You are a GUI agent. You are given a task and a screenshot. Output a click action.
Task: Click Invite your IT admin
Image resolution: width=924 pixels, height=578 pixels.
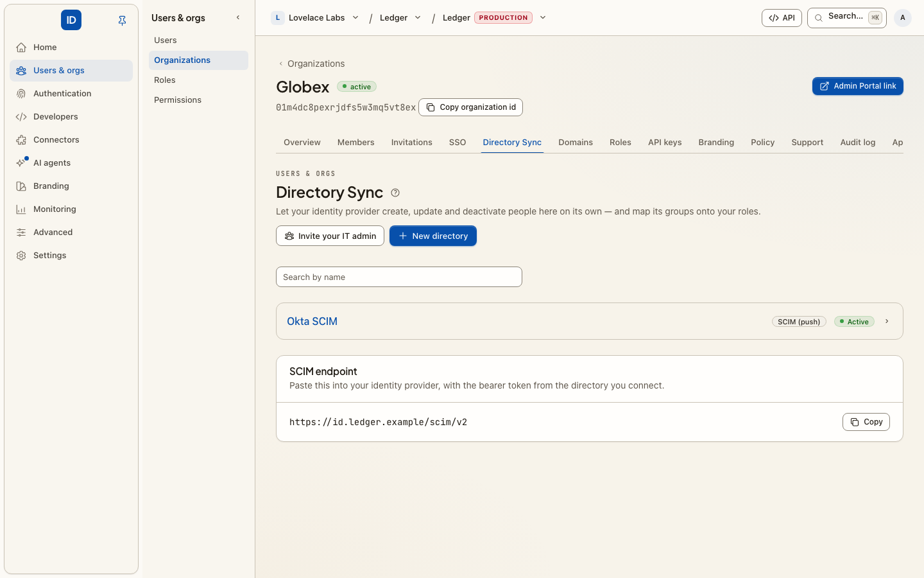pos(330,236)
